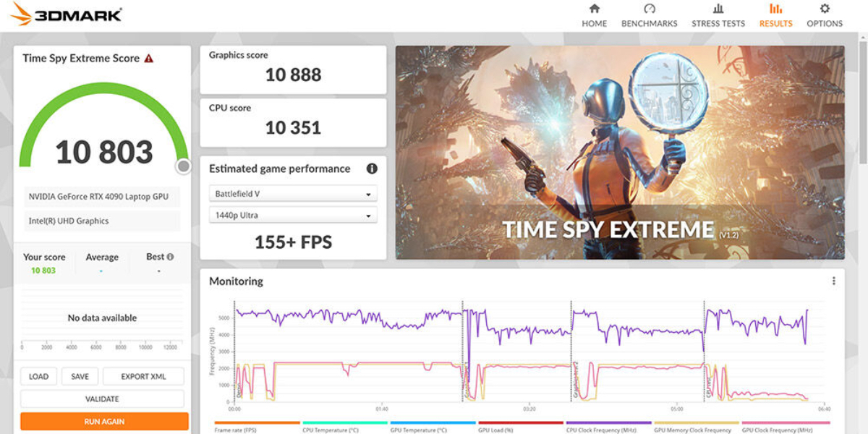Click the SAVE button

point(80,376)
